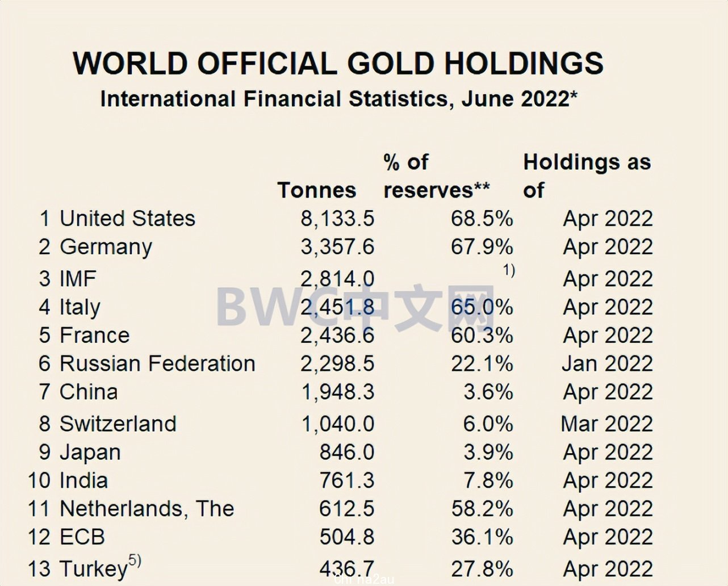The width and height of the screenshot is (728, 586).
Task: Click the World Official Gold Holdings title
Action: pyautogui.click(x=338, y=63)
